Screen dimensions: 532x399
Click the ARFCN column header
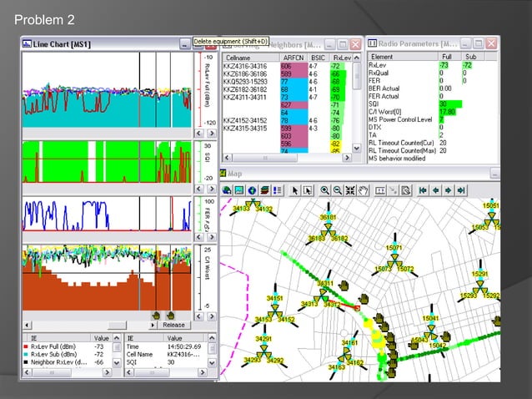point(294,57)
